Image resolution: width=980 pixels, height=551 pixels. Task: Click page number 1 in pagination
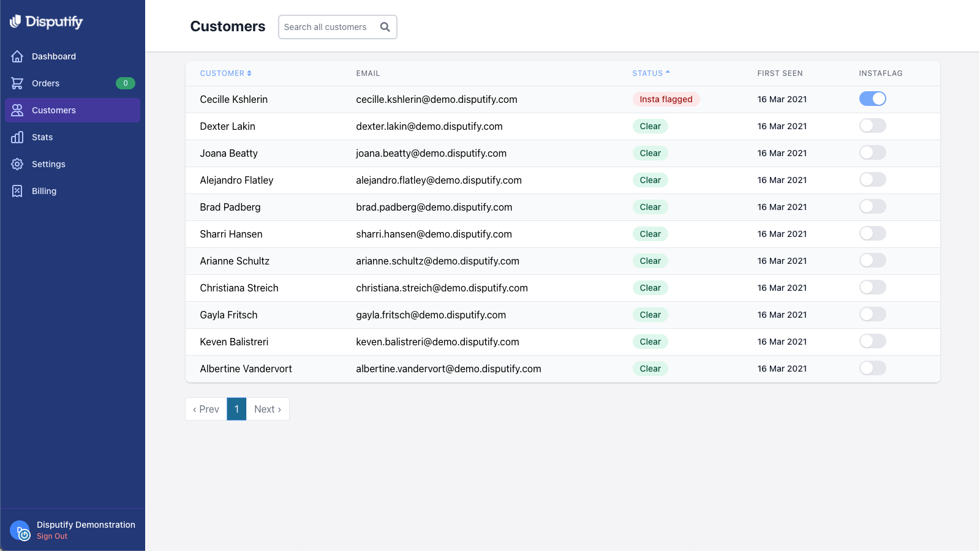coord(236,409)
